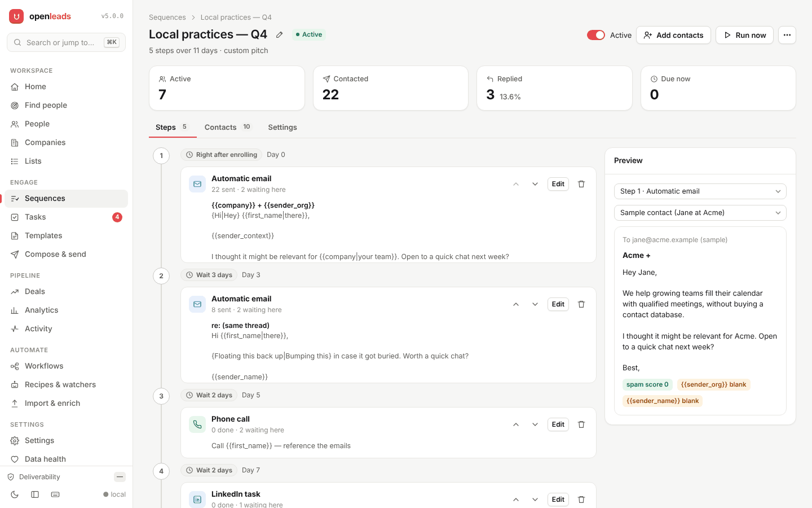Move the Phone call step up
The height and width of the screenshot is (508, 812).
[516, 424]
